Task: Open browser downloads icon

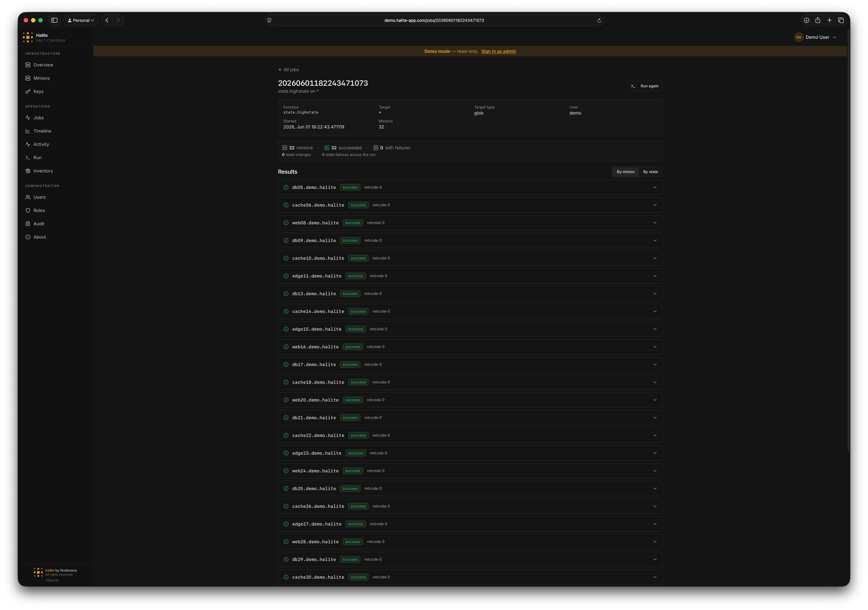Action: pyautogui.click(x=806, y=20)
